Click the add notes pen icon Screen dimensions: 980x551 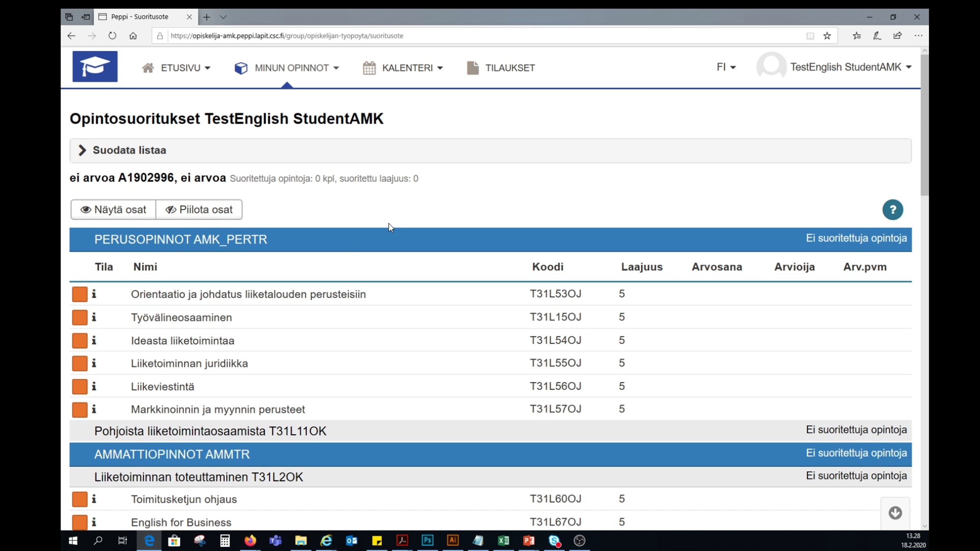point(877,36)
